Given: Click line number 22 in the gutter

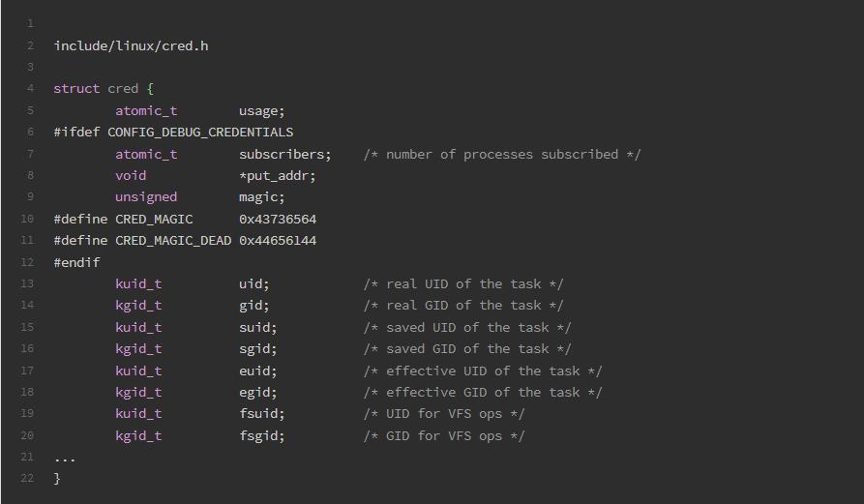Looking at the screenshot, I should [27, 478].
